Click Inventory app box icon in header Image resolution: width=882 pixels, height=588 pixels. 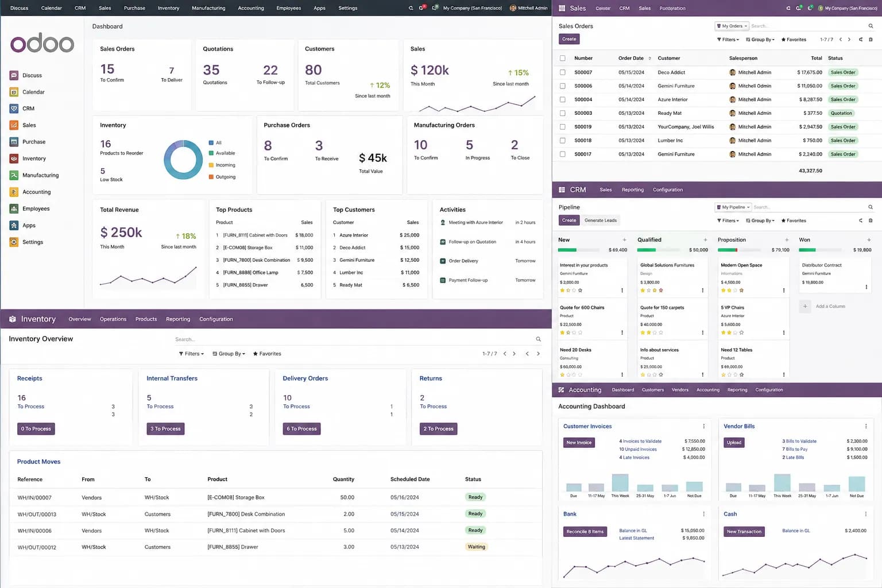[x=13, y=319]
